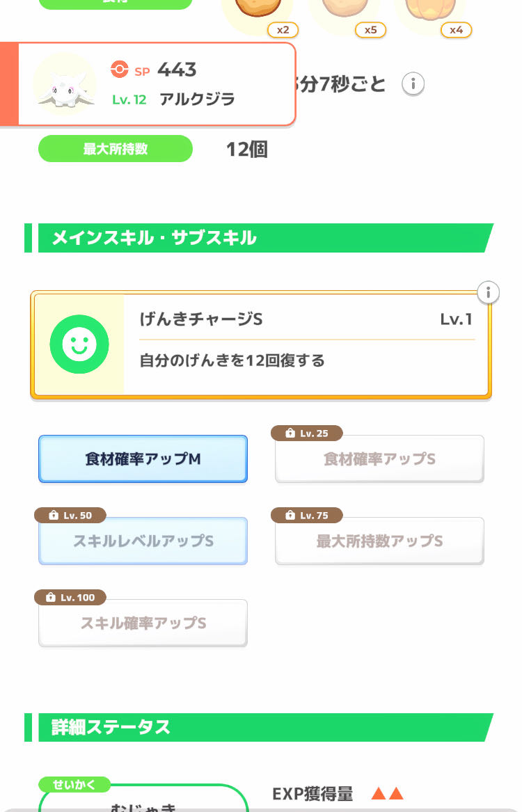This screenshot has width=522, height=812.
Task: Tap the Lv. 25 lock badge
Action: coord(306,433)
